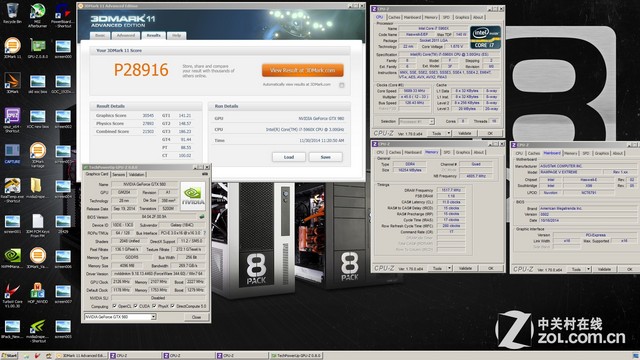The width and height of the screenshot is (640, 360).
Task: Switch to the Basic tab in 3DMark 11
Action: tap(100, 36)
